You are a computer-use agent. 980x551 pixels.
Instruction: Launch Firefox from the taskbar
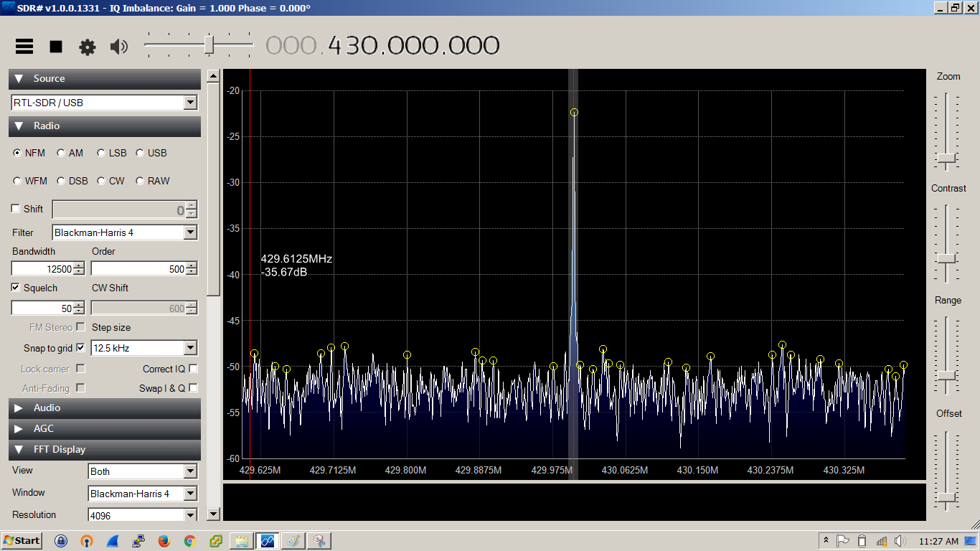point(164,541)
